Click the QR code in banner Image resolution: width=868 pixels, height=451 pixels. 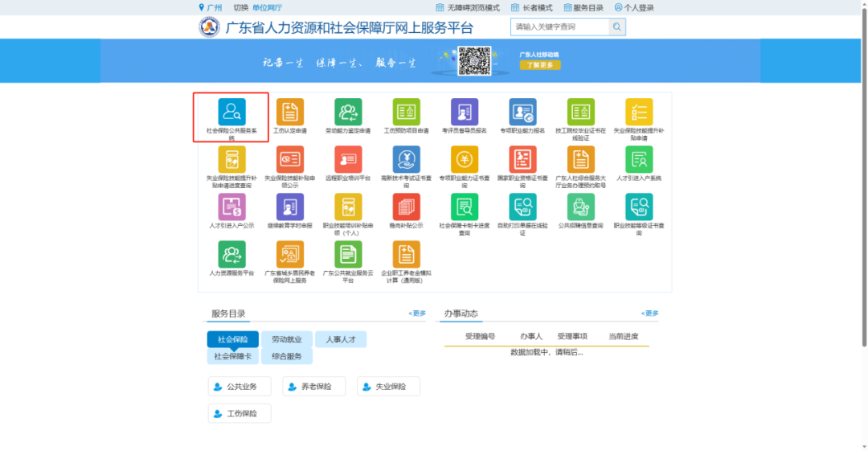click(x=474, y=61)
